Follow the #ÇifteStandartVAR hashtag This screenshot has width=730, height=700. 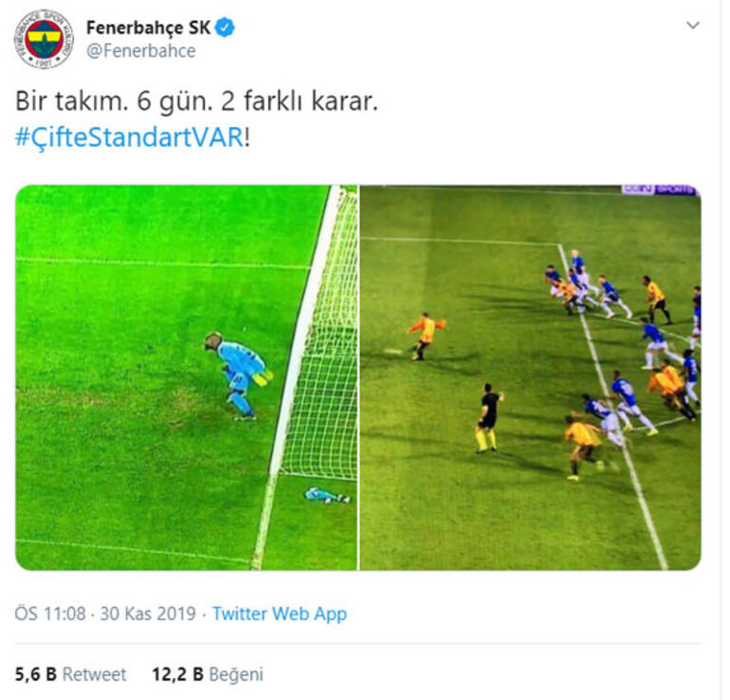130,138
